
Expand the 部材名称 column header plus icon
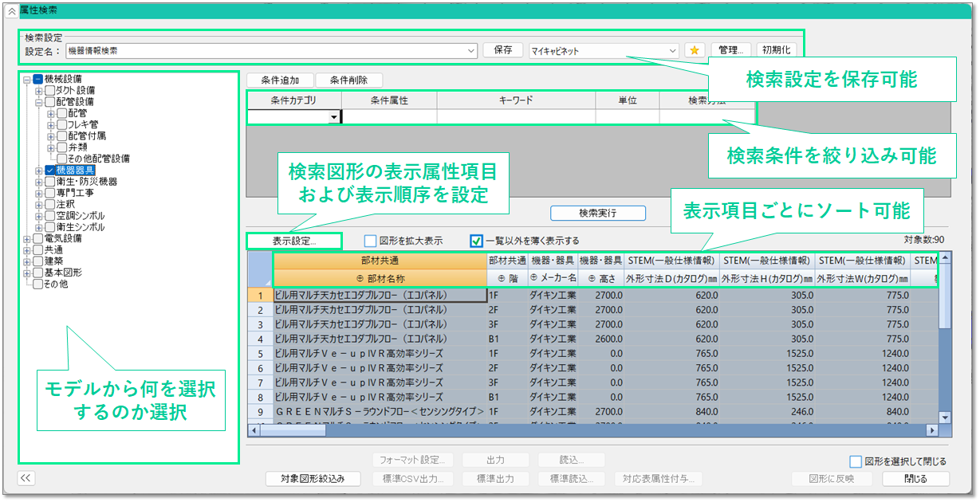coord(360,278)
